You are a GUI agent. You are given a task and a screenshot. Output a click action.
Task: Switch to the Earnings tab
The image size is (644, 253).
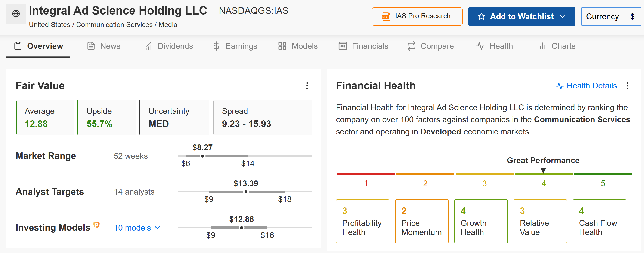coord(235,46)
